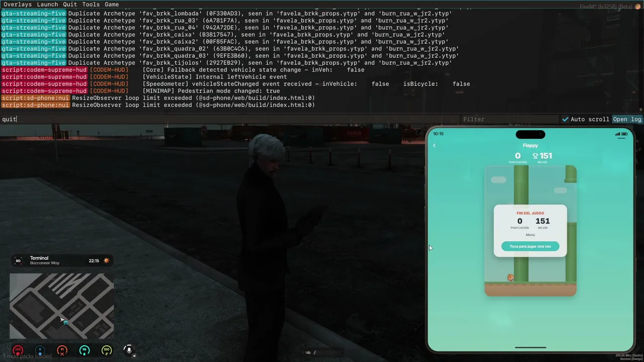Image resolution: width=644 pixels, height=362 pixels.
Task: Focus the console Filter field
Action: 510,119
